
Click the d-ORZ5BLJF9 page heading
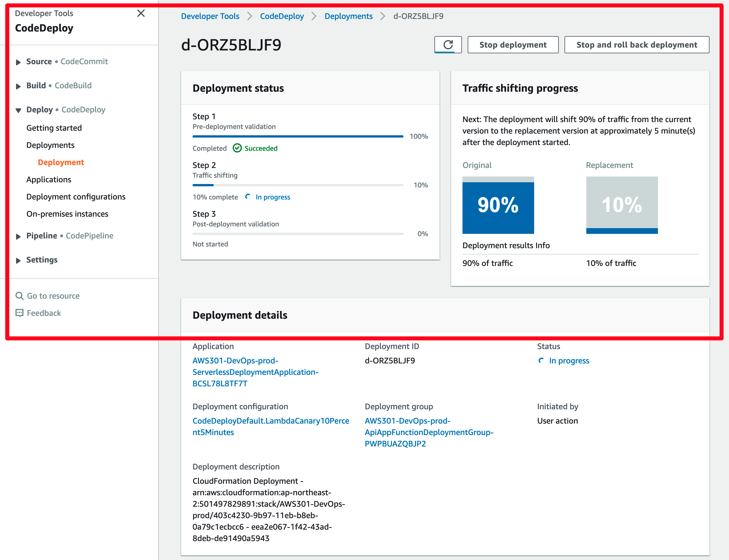231,45
